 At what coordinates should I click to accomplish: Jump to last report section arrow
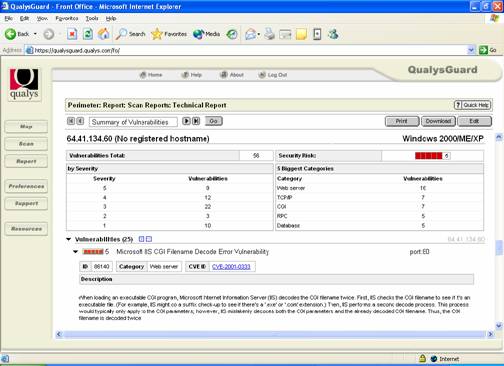tap(196, 121)
